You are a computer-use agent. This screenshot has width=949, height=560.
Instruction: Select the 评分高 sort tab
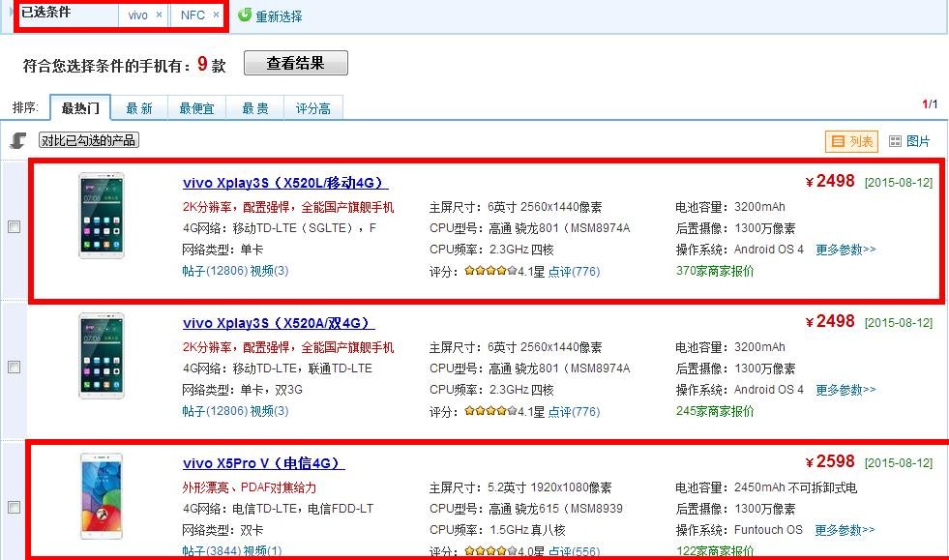312,108
